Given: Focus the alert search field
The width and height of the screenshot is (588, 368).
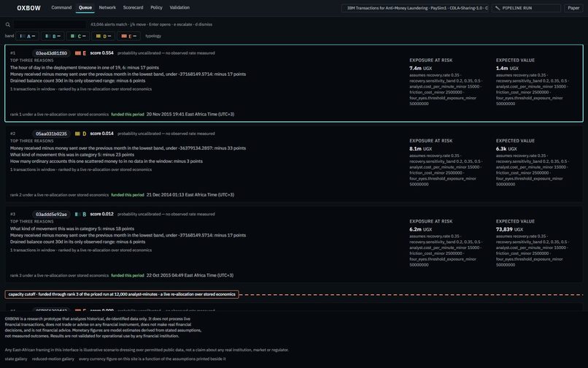Looking at the screenshot, I should (x=50, y=25).
